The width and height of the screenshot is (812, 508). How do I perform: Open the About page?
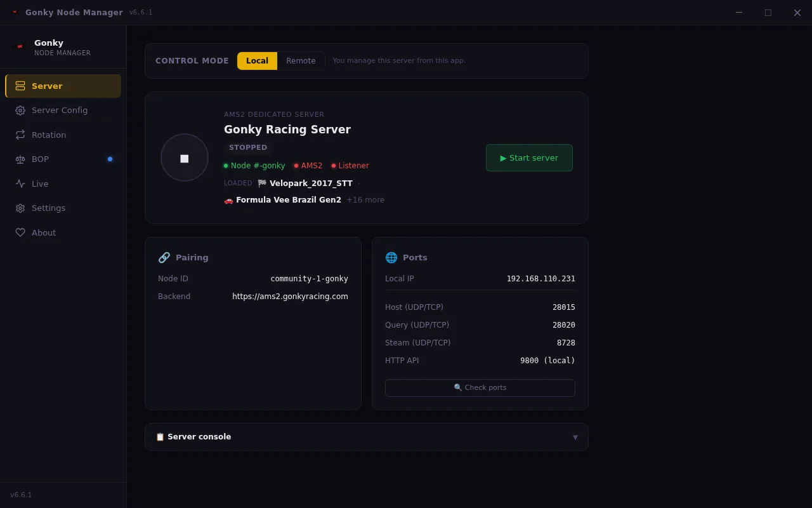[x=63, y=232]
